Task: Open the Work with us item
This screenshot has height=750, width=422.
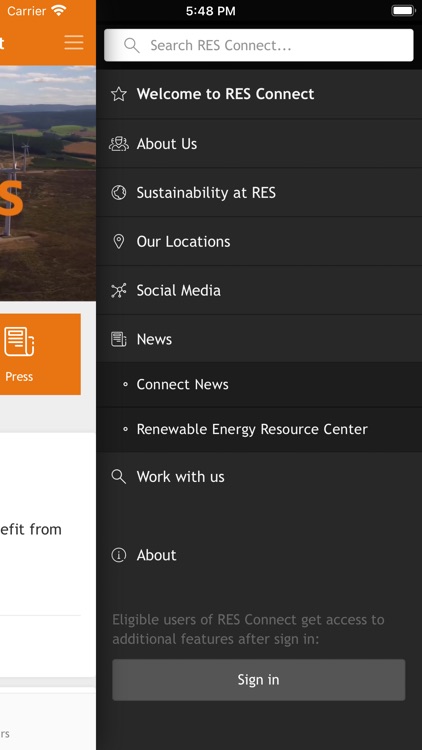Action: coord(259,476)
